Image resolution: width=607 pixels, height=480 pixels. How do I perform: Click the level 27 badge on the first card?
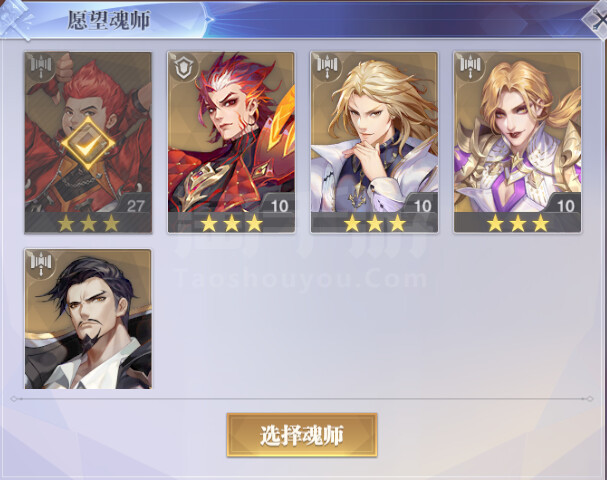(134, 205)
